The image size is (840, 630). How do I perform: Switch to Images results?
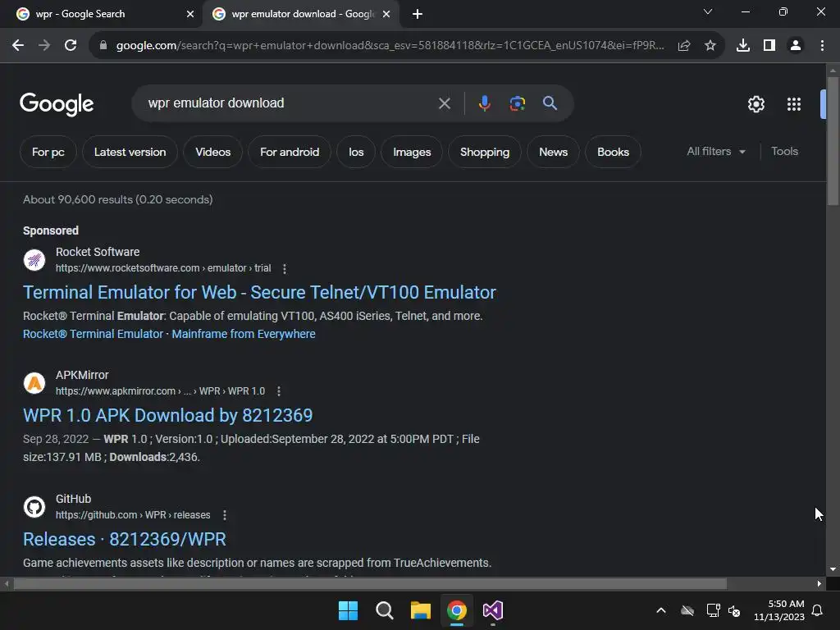coord(412,152)
